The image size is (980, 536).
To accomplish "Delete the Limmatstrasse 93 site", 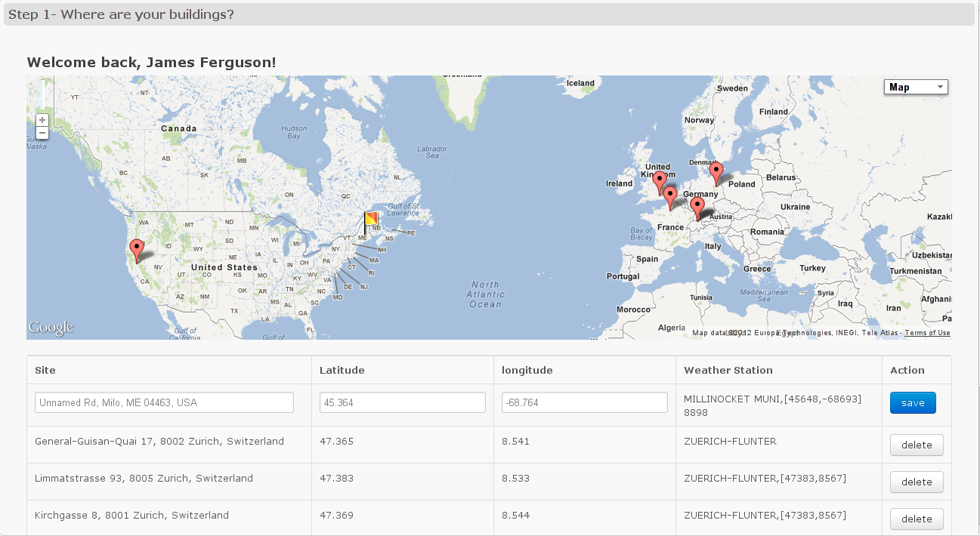I will (x=917, y=482).
